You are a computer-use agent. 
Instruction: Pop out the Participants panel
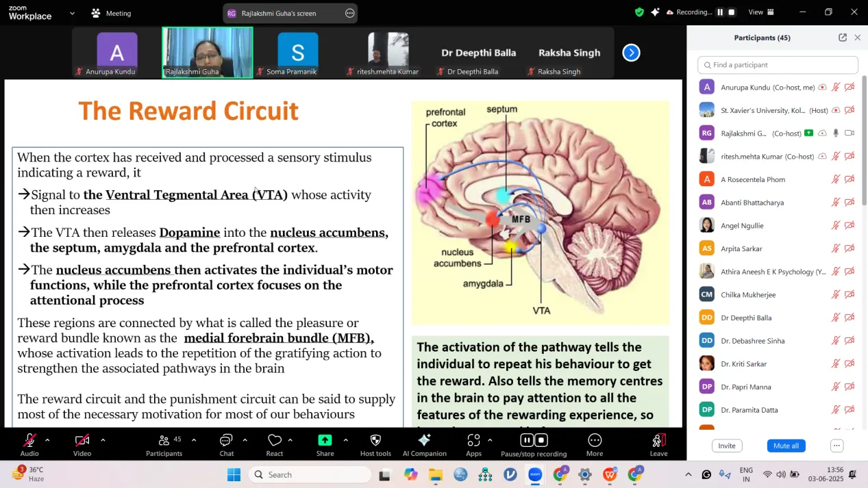coord(842,38)
